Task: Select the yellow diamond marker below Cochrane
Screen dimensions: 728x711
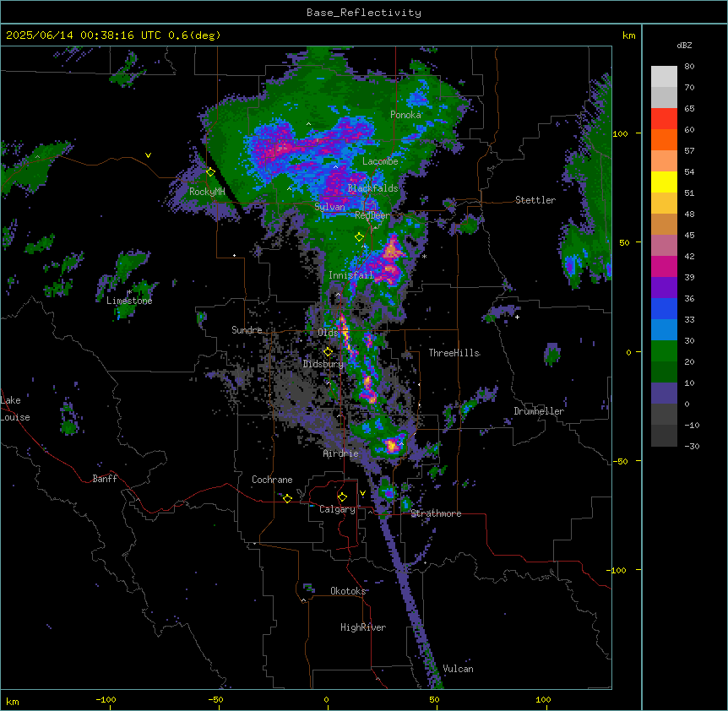Action: [x=287, y=498]
